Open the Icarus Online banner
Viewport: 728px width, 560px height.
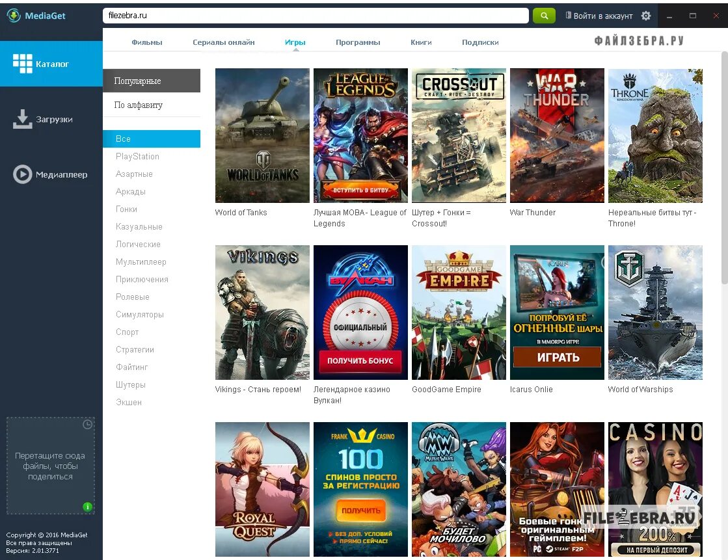coord(557,312)
